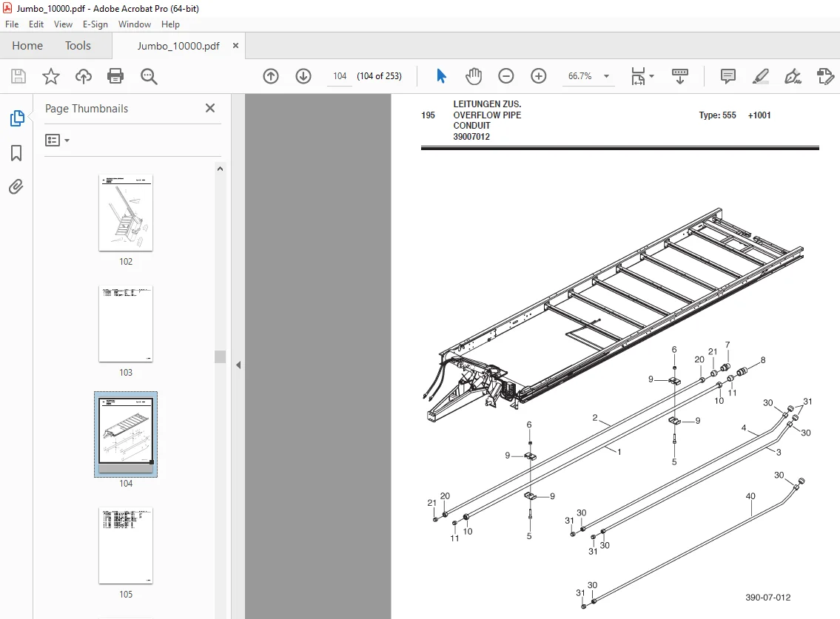The height and width of the screenshot is (619, 840).
Task: Click the 'CONDUIT' heading text
Action: (x=471, y=125)
